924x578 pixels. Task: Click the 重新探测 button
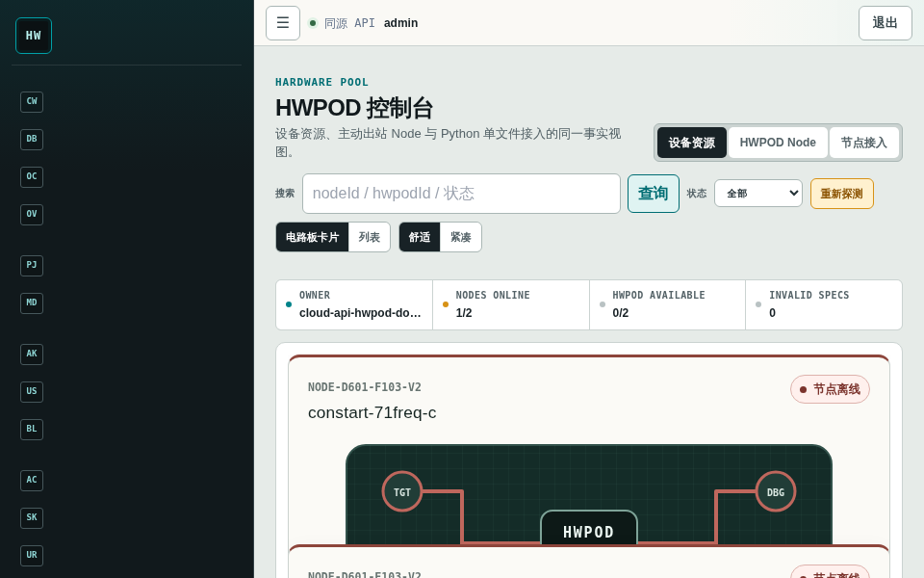(841, 194)
